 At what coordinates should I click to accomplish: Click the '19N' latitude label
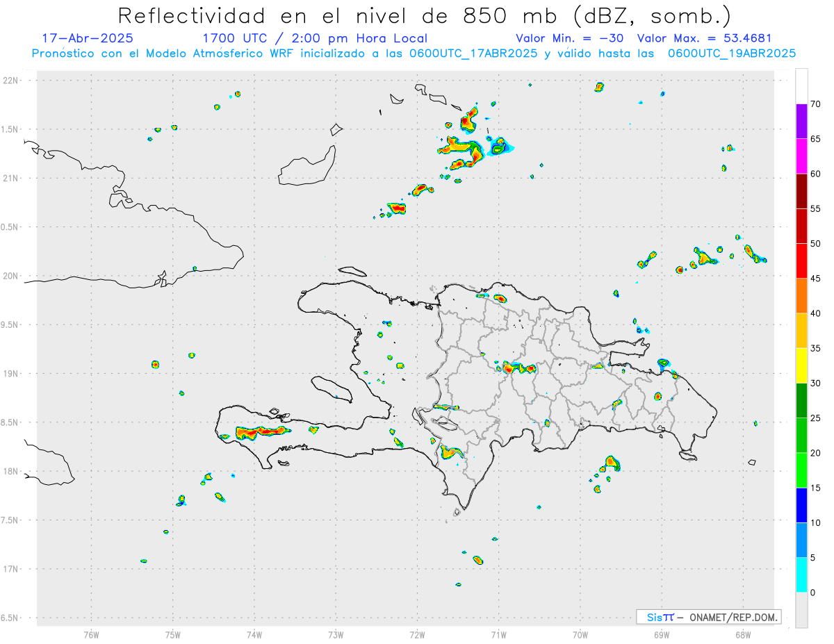pos(11,373)
